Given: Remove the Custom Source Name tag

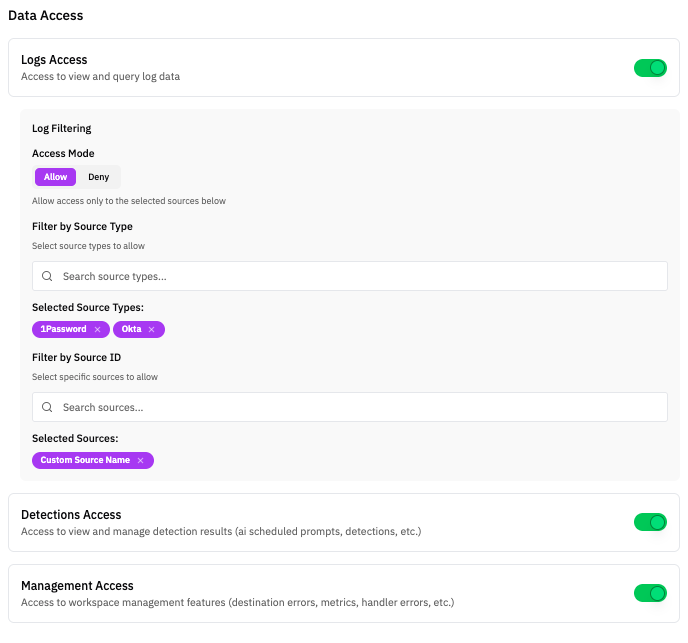Looking at the screenshot, I should [141, 460].
